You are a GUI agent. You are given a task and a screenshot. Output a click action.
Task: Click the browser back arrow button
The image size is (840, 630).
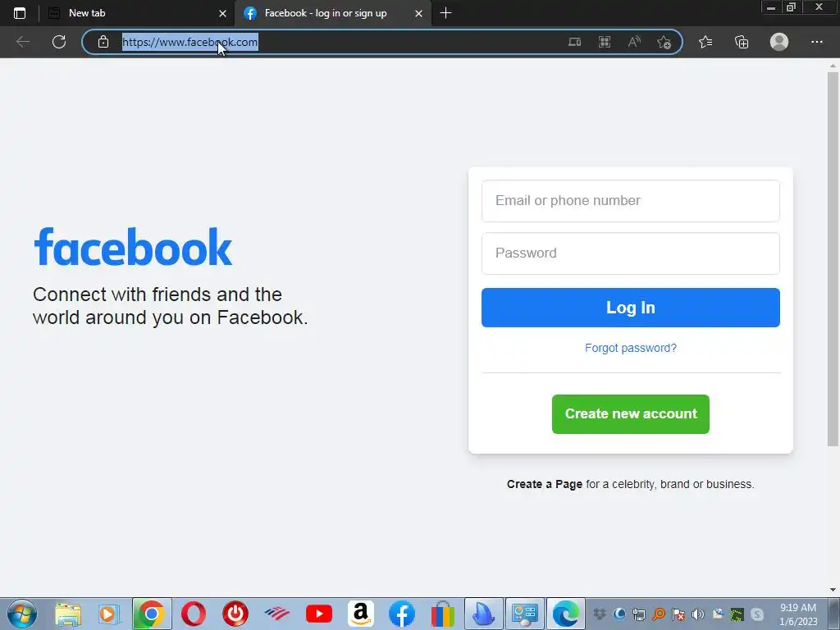pos(22,42)
